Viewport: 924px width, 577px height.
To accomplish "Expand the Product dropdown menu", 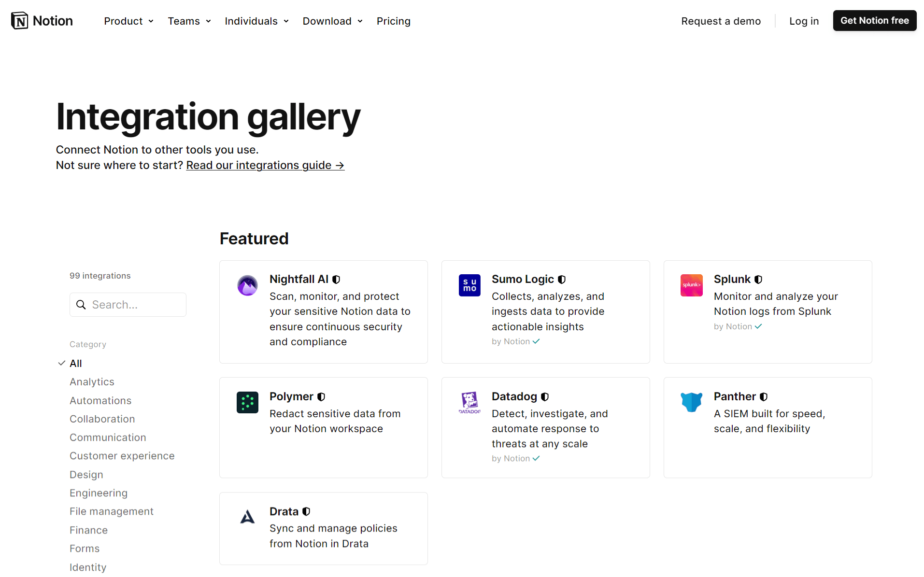I will (x=128, y=21).
